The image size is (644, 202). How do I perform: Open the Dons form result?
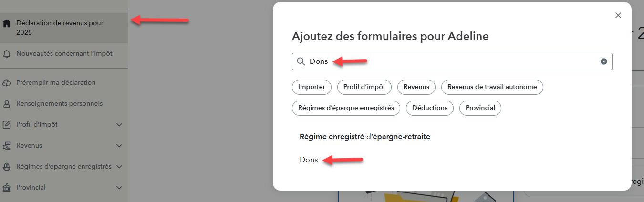(x=309, y=160)
